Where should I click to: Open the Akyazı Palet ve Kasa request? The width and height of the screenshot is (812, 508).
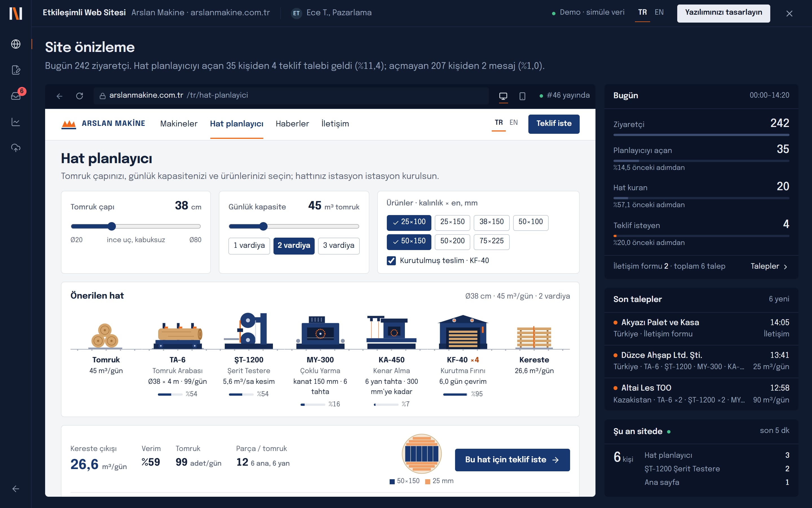701,328
